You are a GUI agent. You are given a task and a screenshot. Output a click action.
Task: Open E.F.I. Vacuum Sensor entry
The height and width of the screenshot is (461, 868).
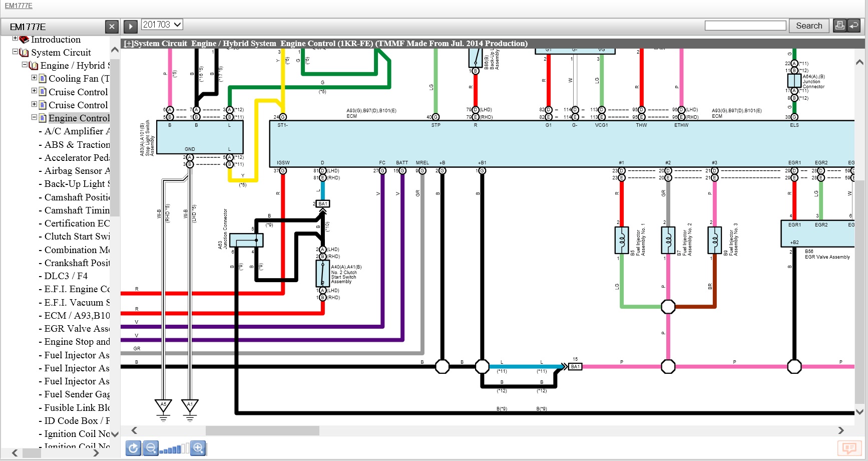point(77,303)
